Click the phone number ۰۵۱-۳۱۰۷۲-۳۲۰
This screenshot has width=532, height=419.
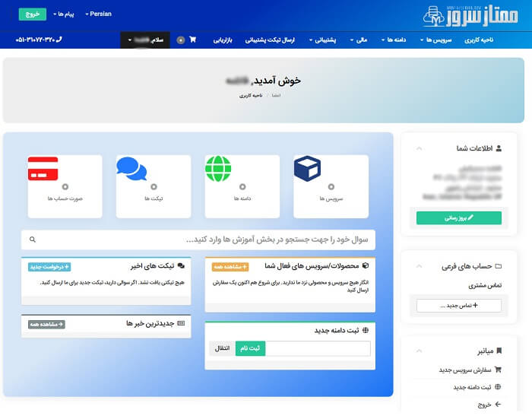click(x=39, y=40)
